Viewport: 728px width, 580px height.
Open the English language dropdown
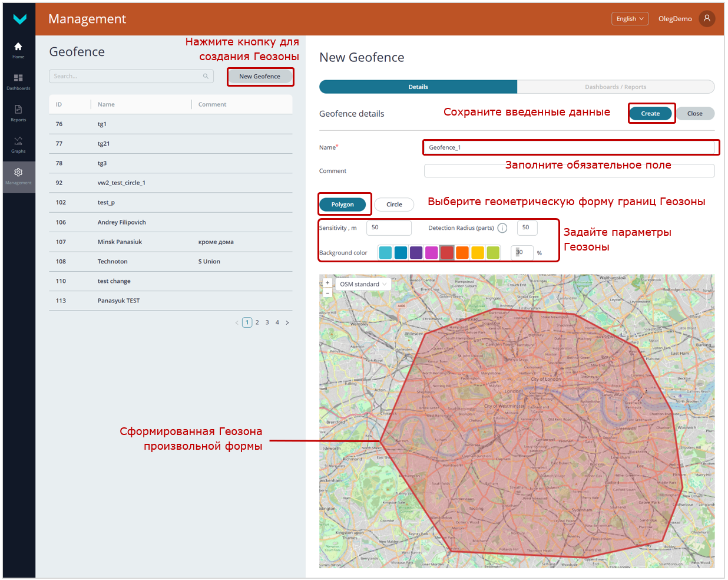[630, 19]
